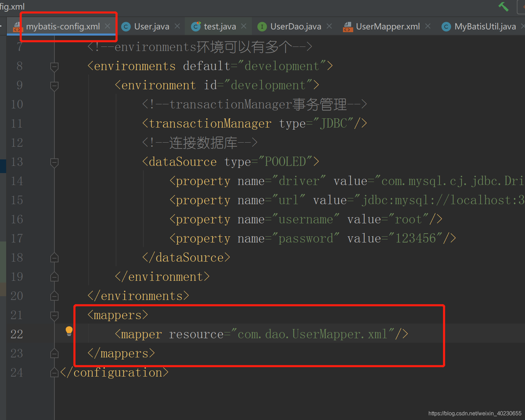
Task: Click line number 16 in the gutter
Action: (17, 219)
